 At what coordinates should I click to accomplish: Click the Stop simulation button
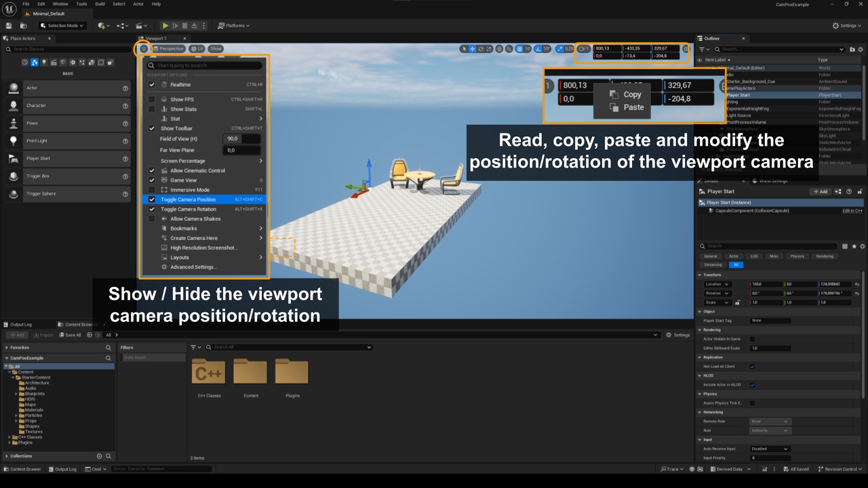click(184, 26)
